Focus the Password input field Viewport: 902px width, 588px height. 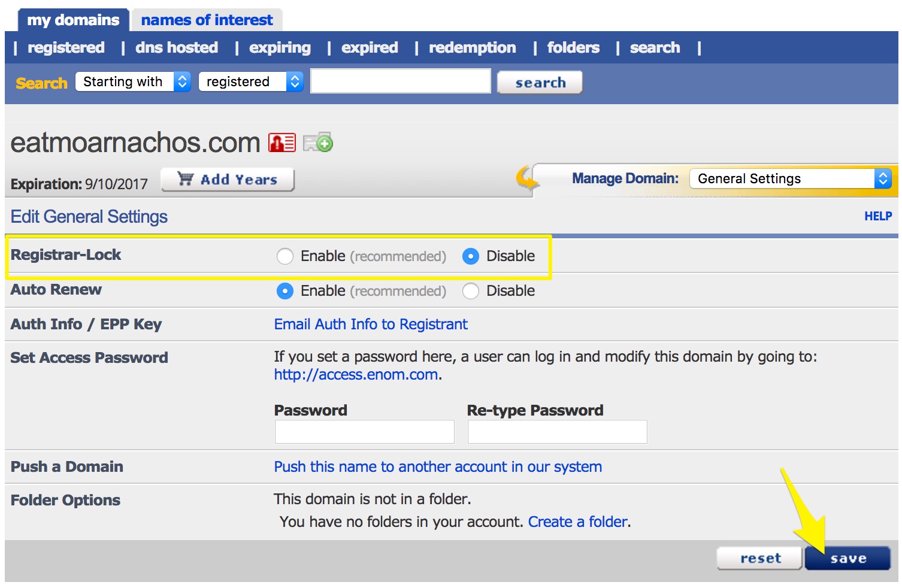point(364,432)
